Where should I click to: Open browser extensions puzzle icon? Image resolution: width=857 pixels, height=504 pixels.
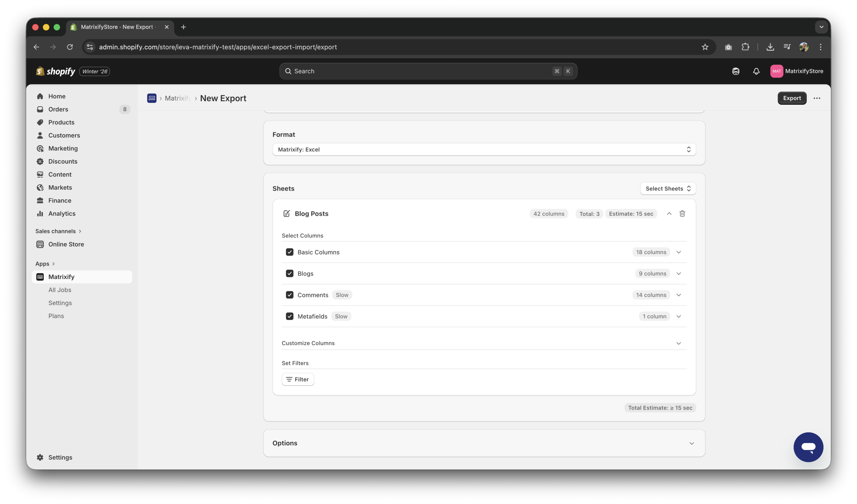(x=745, y=47)
